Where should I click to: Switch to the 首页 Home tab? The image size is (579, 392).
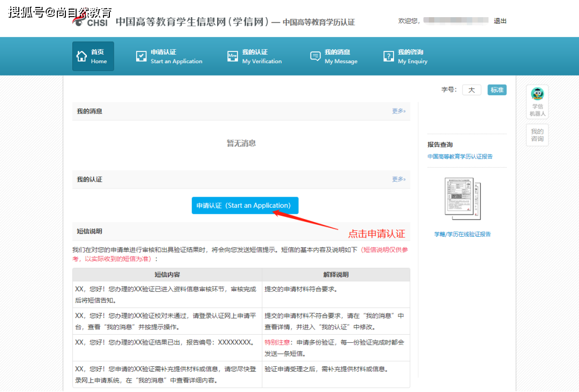[93, 56]
